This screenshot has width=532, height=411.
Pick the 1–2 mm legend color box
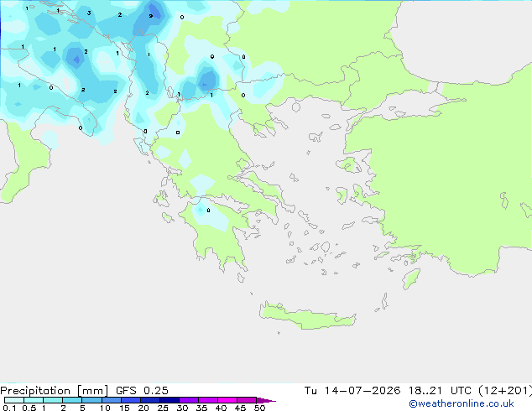[53, 400]
